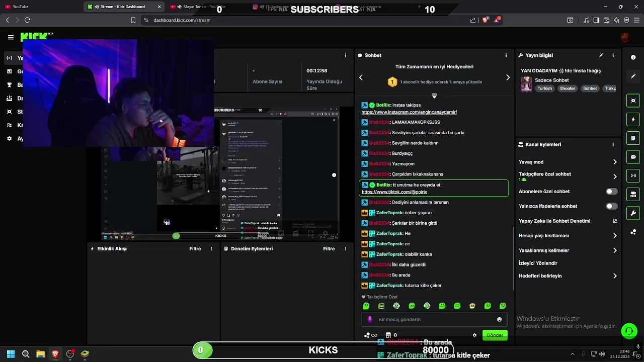Image resolution: width=644 pixels, height=362 pixels.
Task: Open Yayın bilgisi three-dot menu
Action: click(x=613, y=55)
